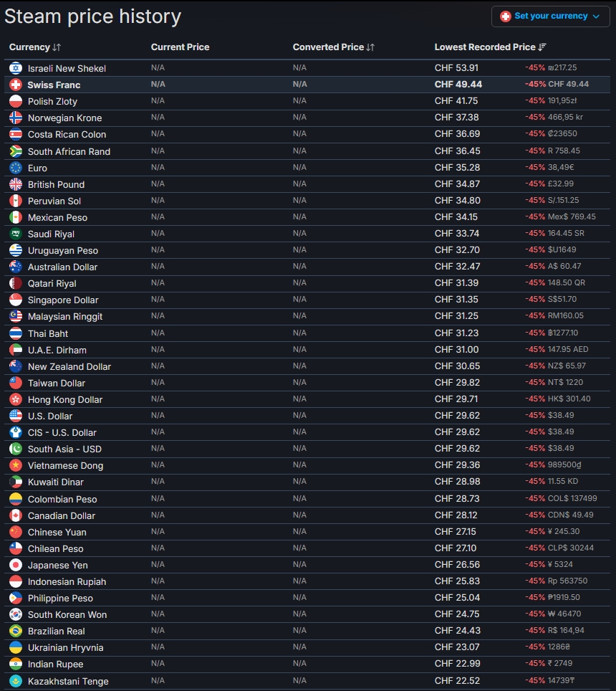
Task: Click the Vietnamese Dong flag icon
Action: coord(16,465)
